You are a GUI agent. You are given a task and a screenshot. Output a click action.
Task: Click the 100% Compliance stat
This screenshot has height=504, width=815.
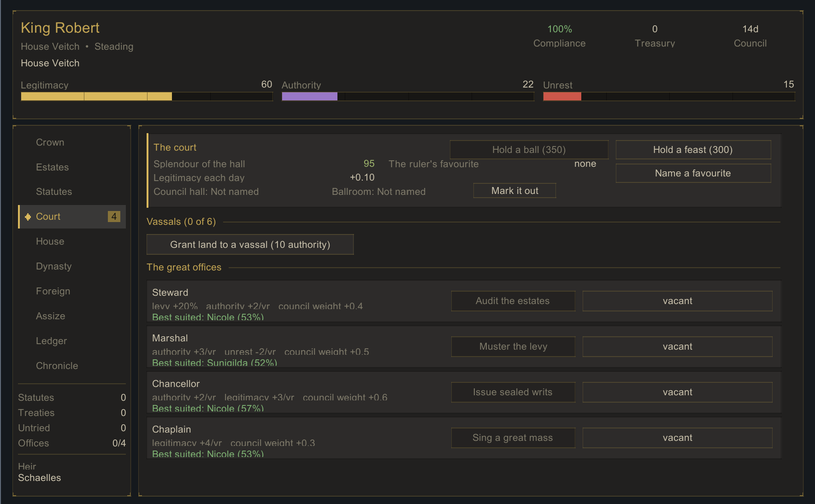click(x=559, y=36)
